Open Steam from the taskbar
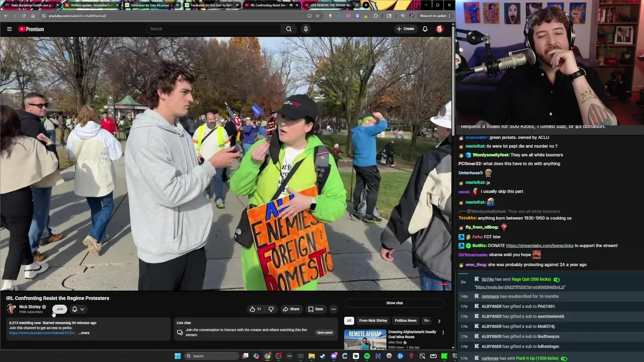The width and height of the screenshot is (644, 362). pyautogui.click(x=323, y=356)
